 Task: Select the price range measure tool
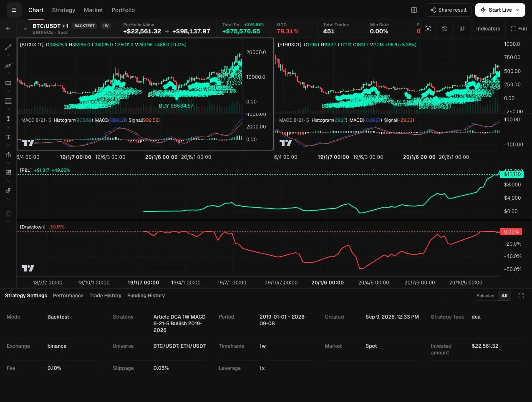click(x=8, y=119)
